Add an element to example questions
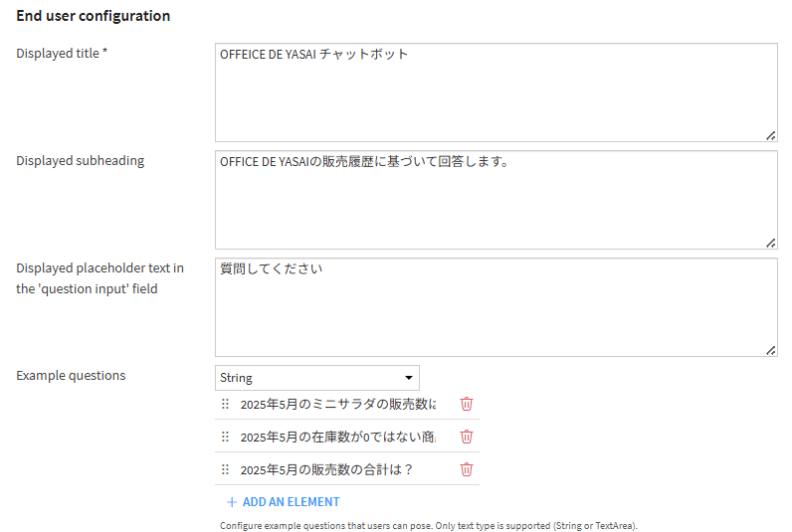The width and height of the screenshot is (792, 532). click(283, 502)
